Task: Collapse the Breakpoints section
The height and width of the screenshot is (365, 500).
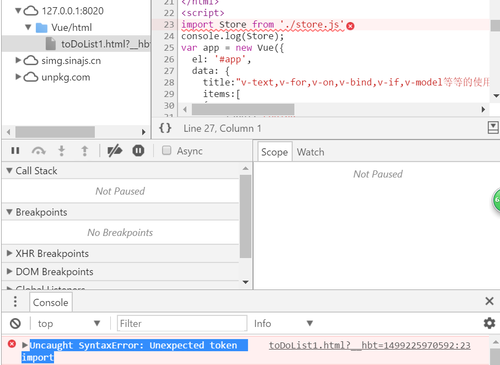Action: (9, 212)
